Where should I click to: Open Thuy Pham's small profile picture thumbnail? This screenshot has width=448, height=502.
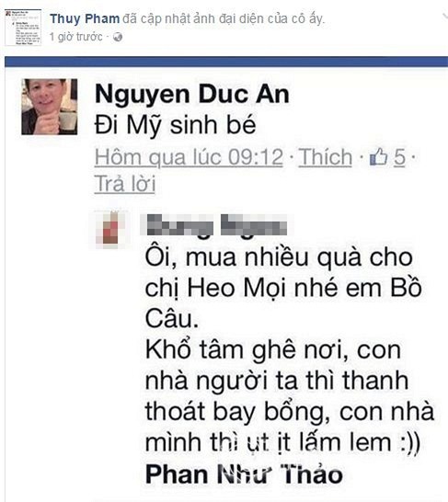[23, 28]
